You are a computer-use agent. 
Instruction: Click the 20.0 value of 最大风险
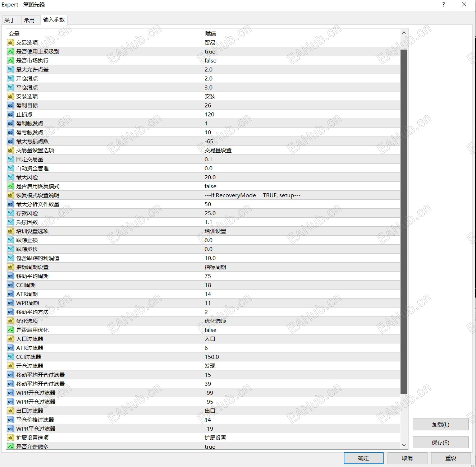[x=210, y=177]
